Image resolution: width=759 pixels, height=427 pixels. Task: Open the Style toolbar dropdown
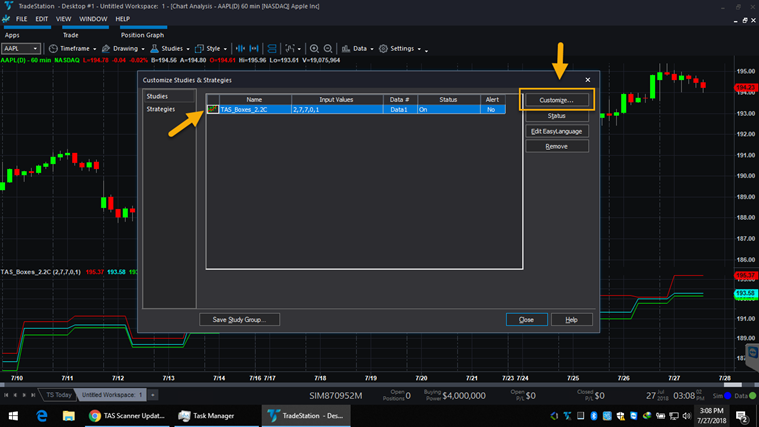pos(211,49)
